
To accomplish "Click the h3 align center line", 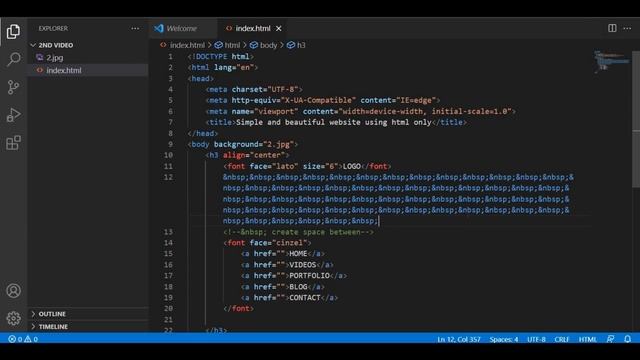I will 247,155.
